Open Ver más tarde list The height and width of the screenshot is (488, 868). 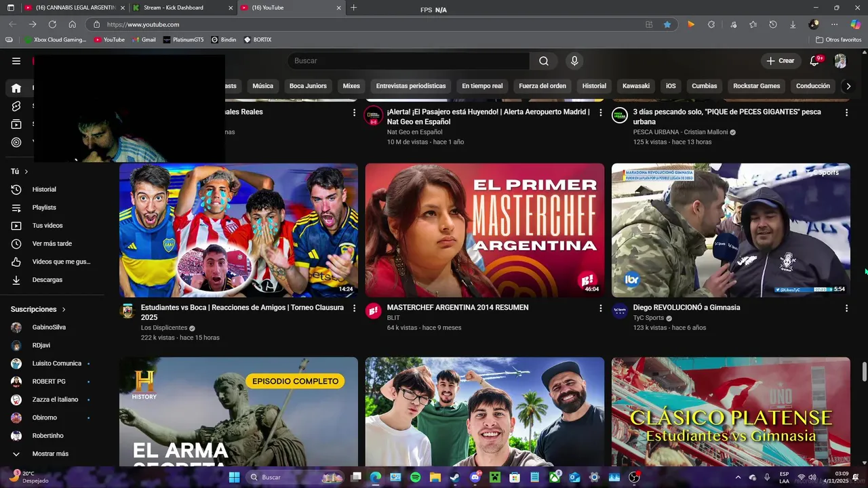coord(52,243)
